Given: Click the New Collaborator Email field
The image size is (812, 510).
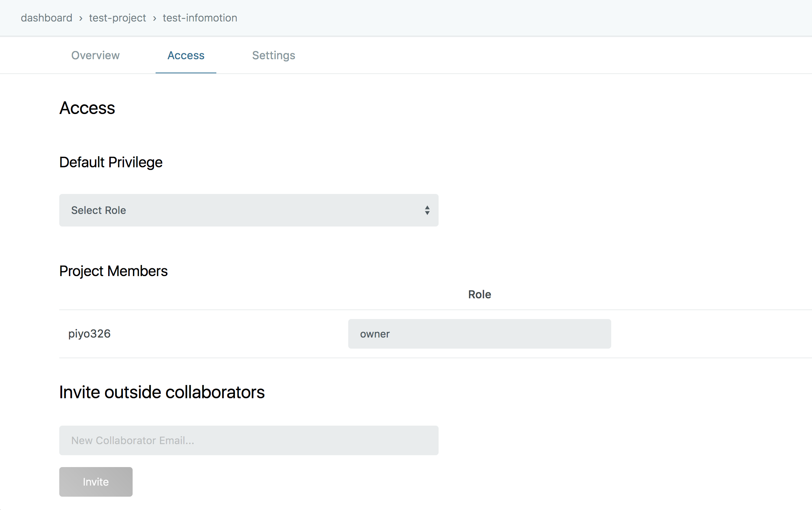Looking at the screenshot, I should click(249, 440).
